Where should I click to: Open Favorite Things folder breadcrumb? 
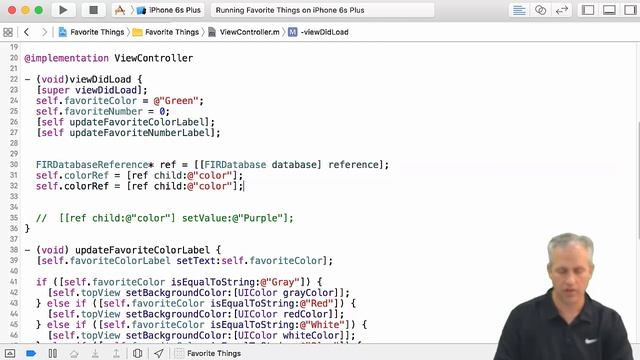click(166, 32)
